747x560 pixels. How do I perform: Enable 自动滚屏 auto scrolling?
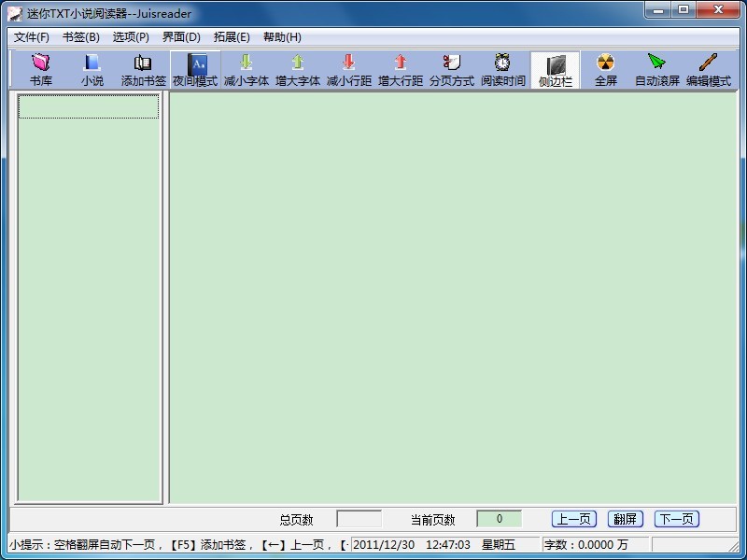(x=657, y=70)
